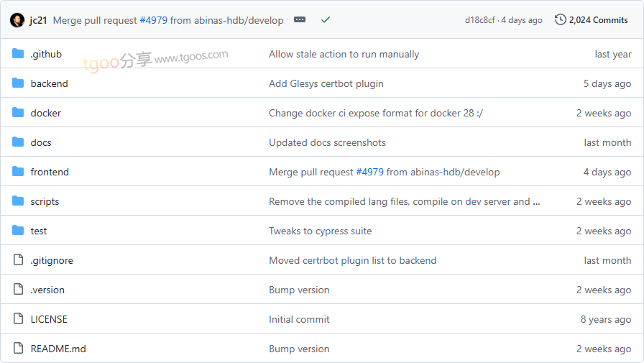Click the LICENSE file icon
This screenshot has width=644, height=363.
(x=18, y=319)
